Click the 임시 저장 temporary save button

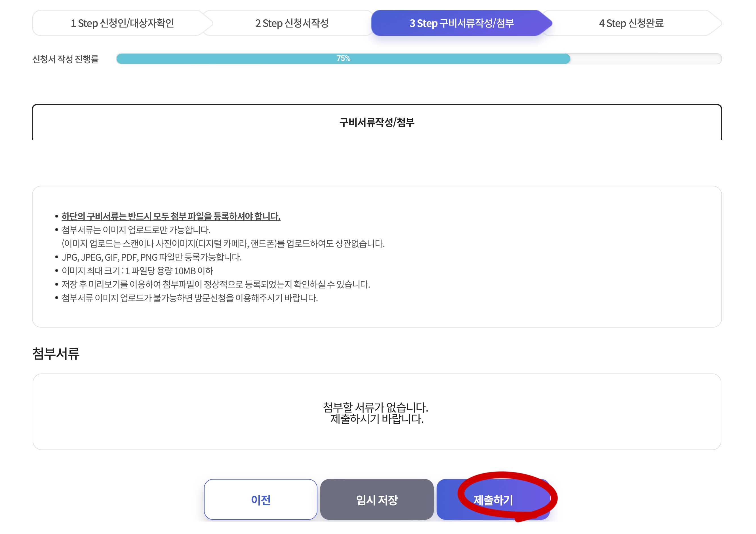coord(378,499)
